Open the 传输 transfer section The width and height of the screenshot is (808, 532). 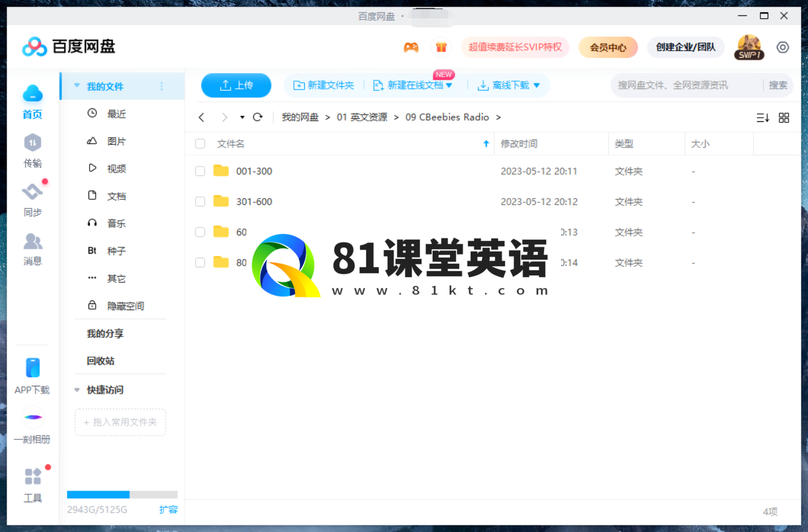pyautogui.click(x=33, y=151)
